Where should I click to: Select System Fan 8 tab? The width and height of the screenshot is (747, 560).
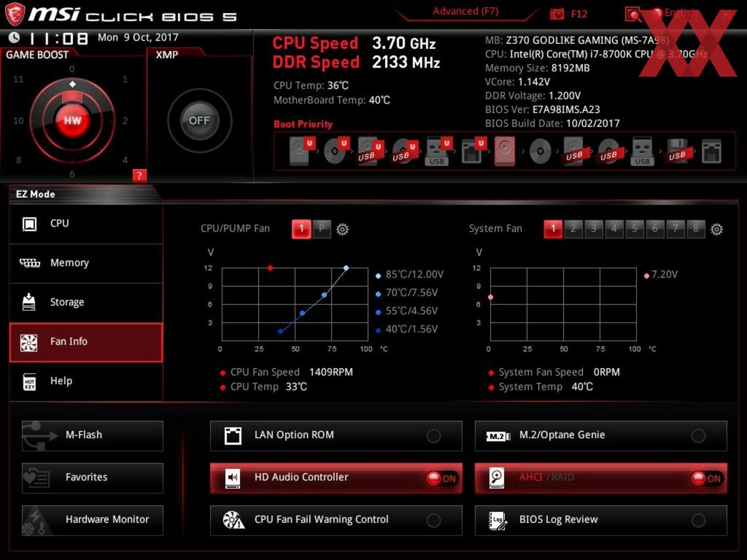(696, 229)
